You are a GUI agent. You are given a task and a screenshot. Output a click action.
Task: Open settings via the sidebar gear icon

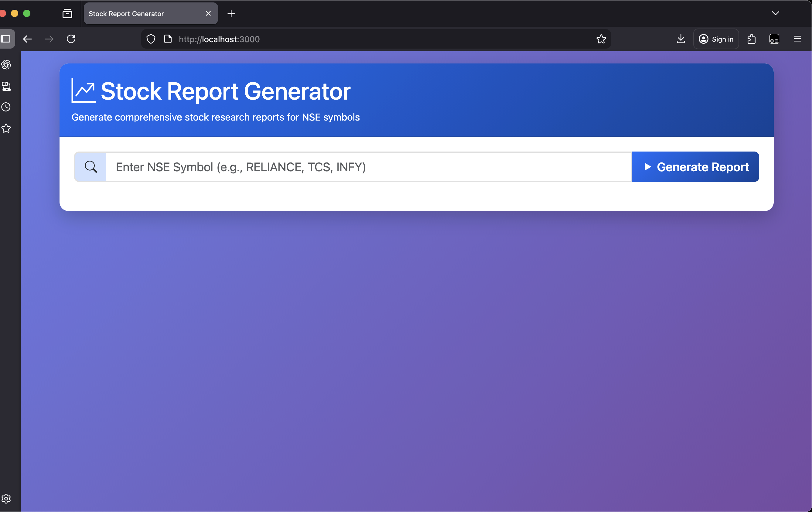6,499
